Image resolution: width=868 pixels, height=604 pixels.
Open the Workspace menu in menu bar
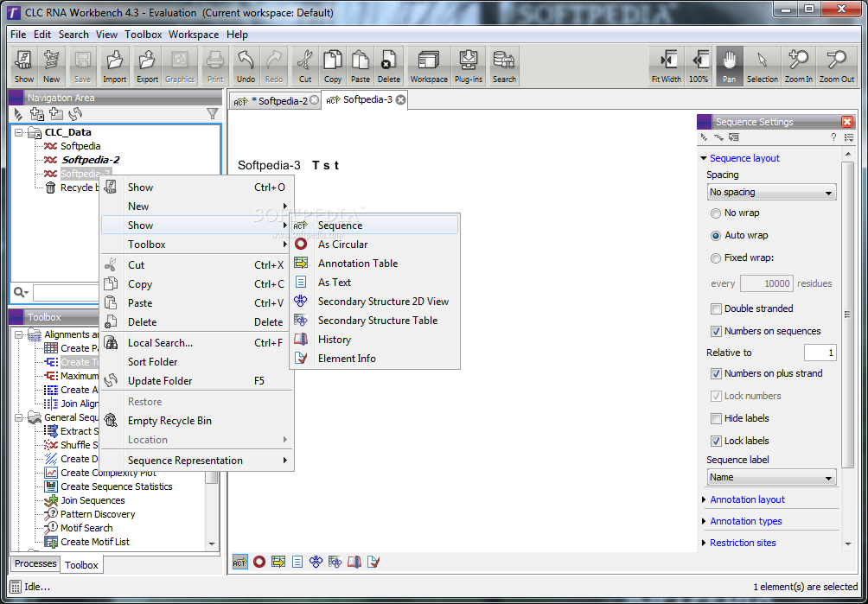194,35
